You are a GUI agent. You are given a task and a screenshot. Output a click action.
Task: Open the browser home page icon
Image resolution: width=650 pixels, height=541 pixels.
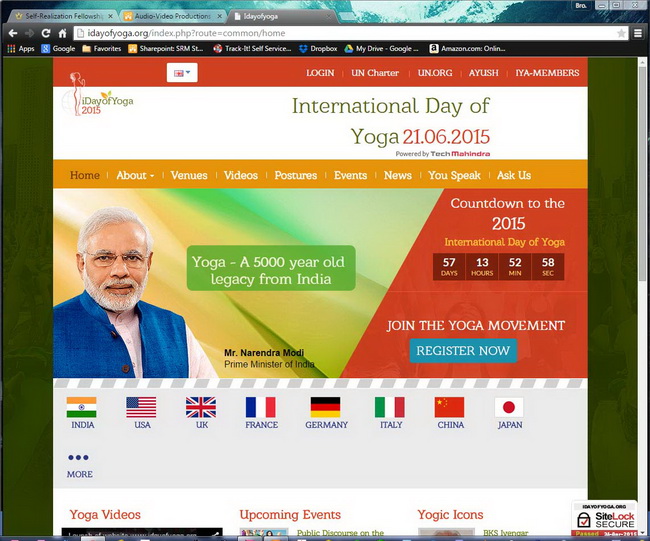(x=62, y=33)
